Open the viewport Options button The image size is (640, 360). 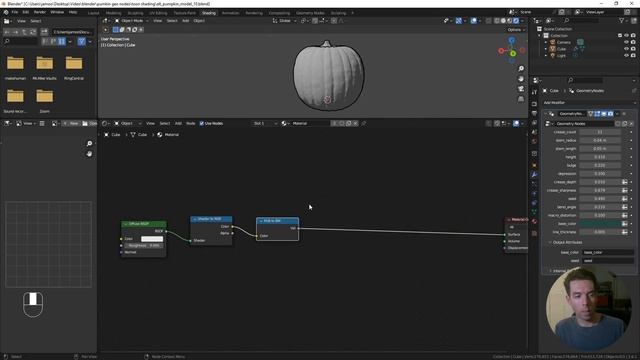click(x=516, y=30)
